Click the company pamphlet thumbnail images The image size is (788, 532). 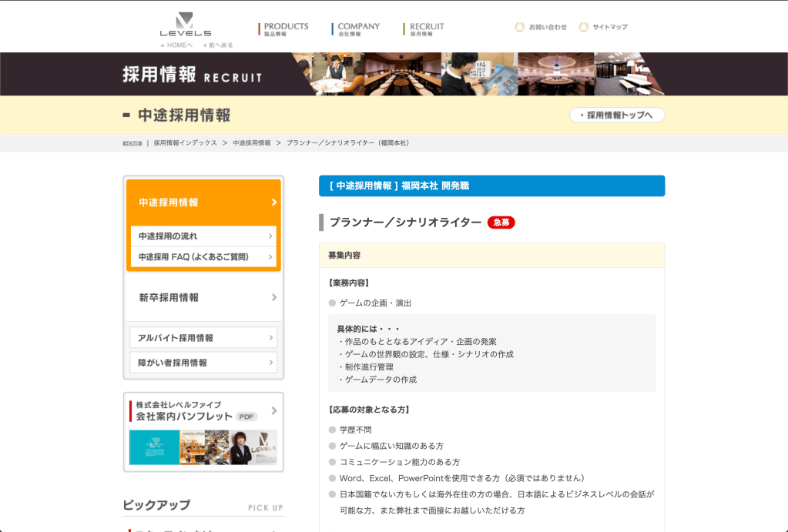point(203,447)
